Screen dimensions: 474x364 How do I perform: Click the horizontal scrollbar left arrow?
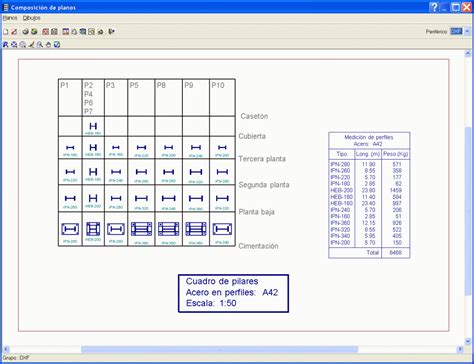click(x=6, y=349)
